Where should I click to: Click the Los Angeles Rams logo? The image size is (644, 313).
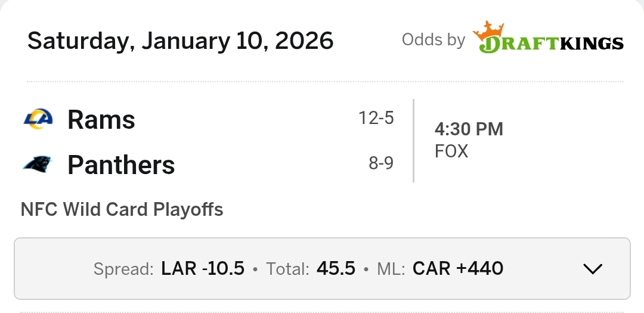38,119
